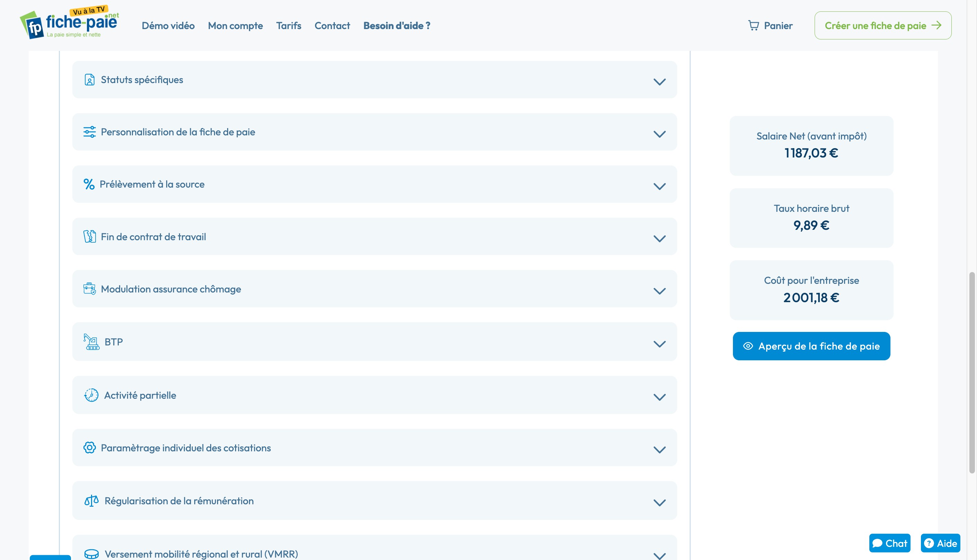Click the Statuts spécifiques person-document icon
Viewport: 977px width, 560px height.
coord(89,80)
